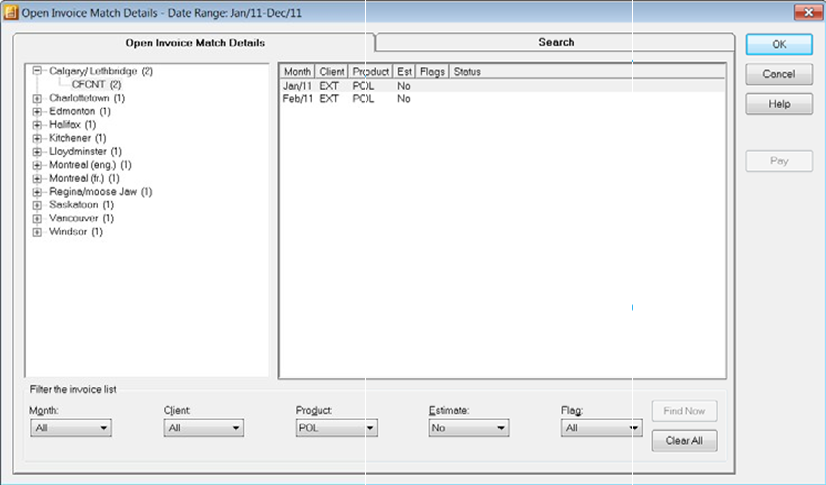Open the Product filter dropdown showing POL

tap(337, 428)
